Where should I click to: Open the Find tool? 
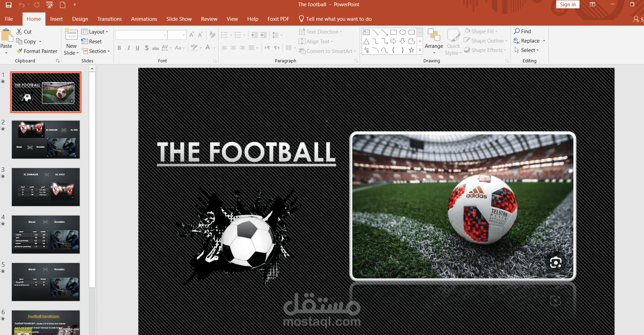coord(523,31)
